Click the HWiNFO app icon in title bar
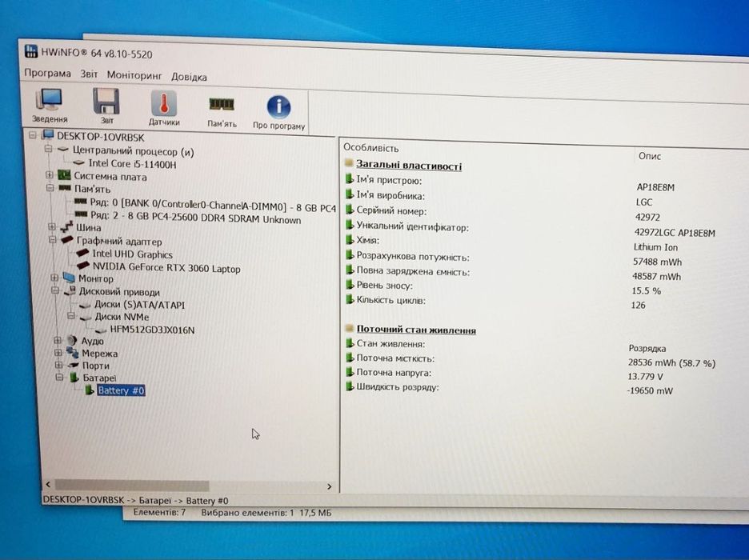The width and height of the screenshot is (749, 560). [31, 50]
